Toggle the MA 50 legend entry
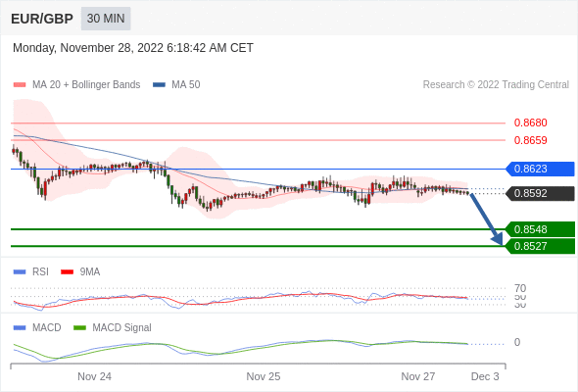Image resolution: width=578 pixels, height=392 pixels. coord(176,85)
